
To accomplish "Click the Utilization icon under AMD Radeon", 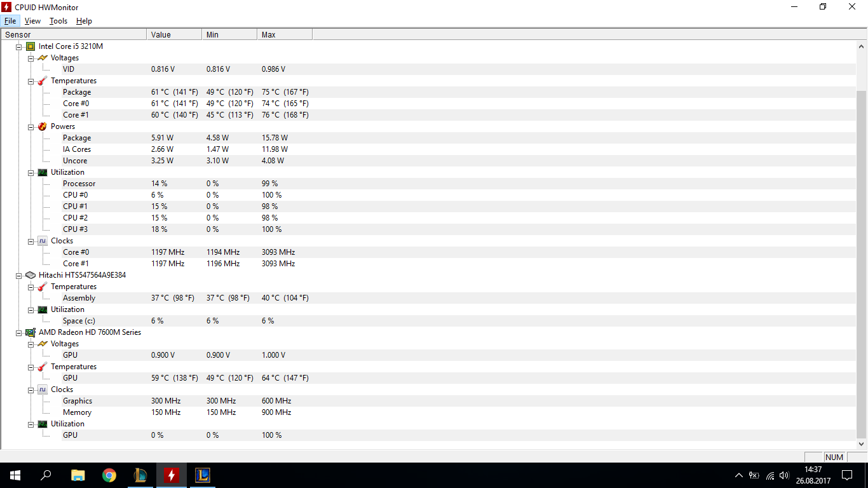I will (43, 424).
